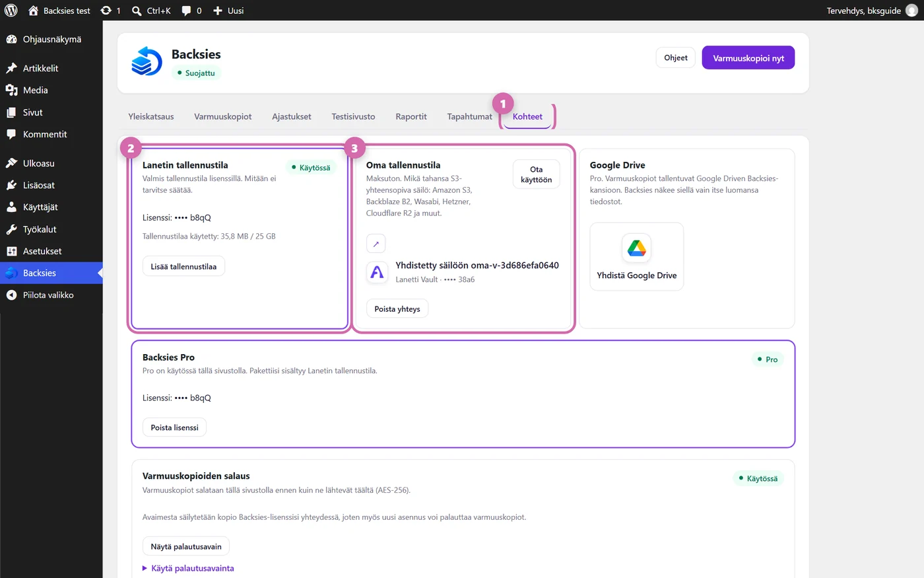
Task: Open the Ctrl+K search icon
Action: coord(137,11)
